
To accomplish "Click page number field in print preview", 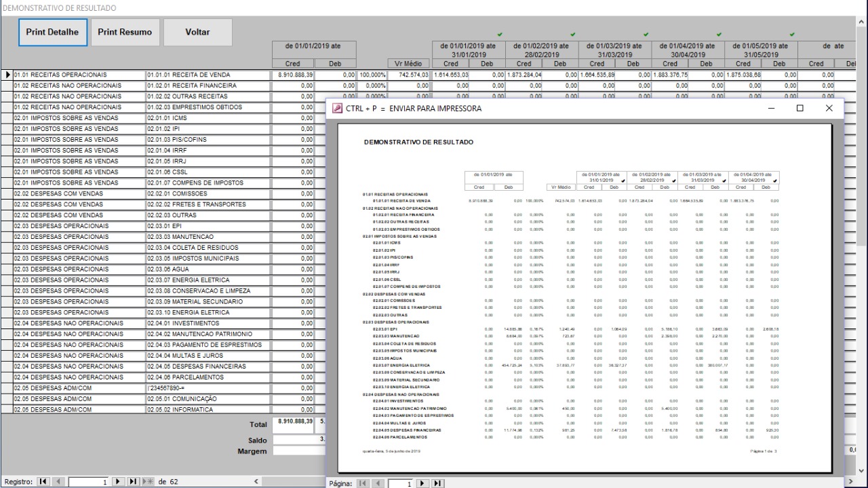I will click(x=401, y=483).
